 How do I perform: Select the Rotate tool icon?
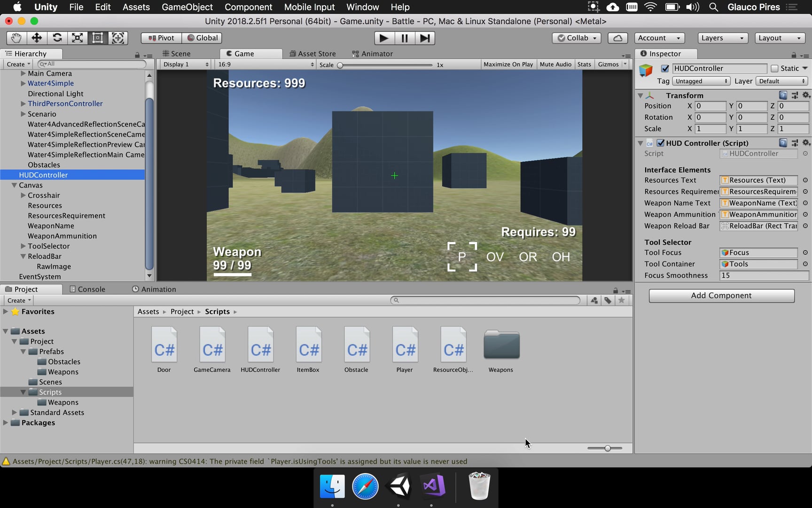click(x=57, y=38)
